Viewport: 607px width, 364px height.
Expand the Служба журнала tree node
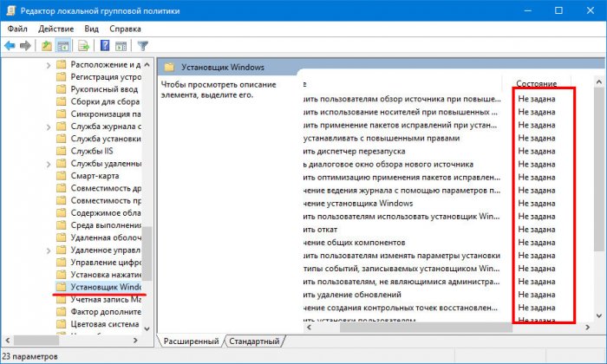pos(49,127)
